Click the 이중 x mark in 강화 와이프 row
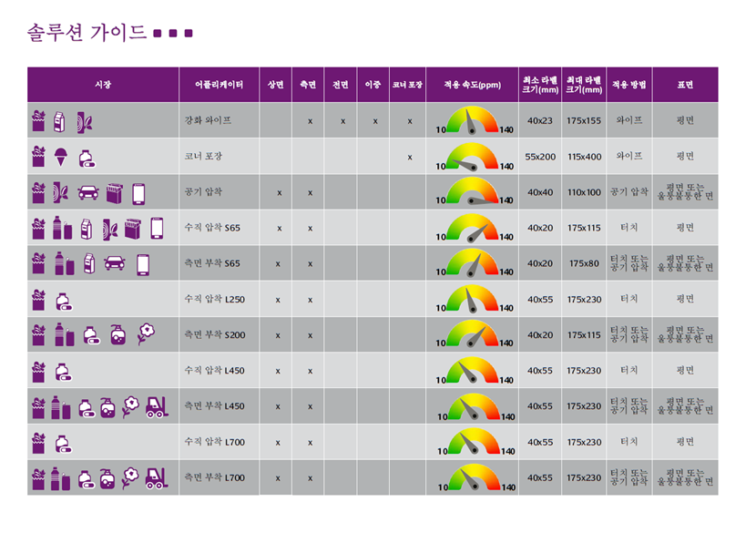The height and width of the screenshot is (533, 756). point(375,121)
